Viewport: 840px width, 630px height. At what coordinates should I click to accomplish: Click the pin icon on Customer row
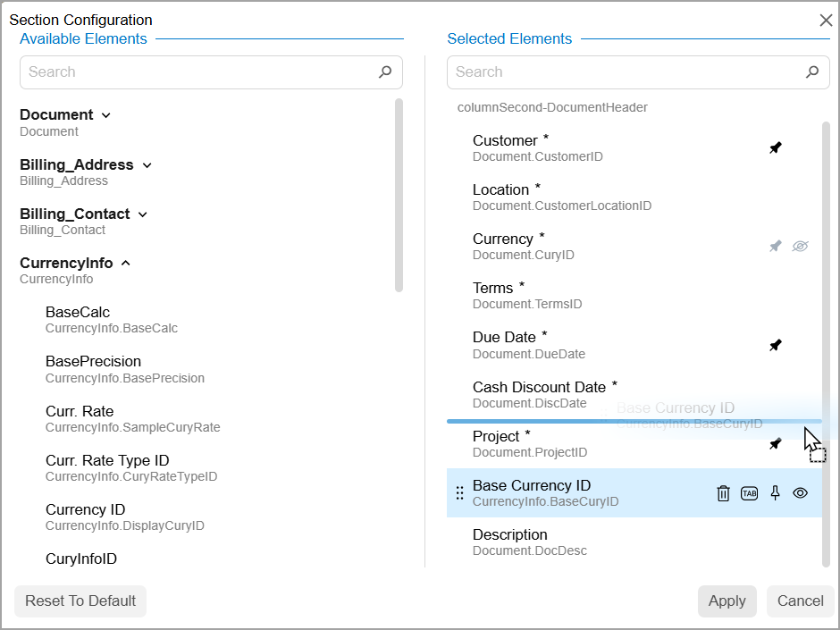775,148
